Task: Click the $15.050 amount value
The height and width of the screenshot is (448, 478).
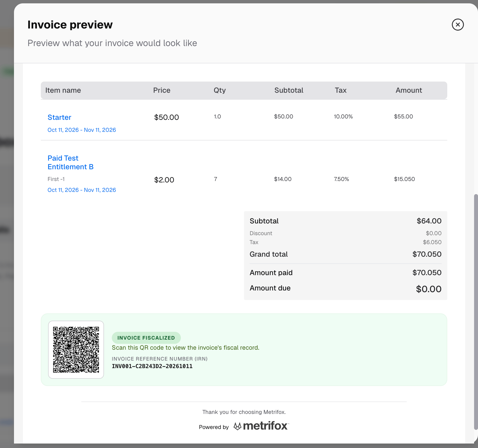Action: pos(404,179)
